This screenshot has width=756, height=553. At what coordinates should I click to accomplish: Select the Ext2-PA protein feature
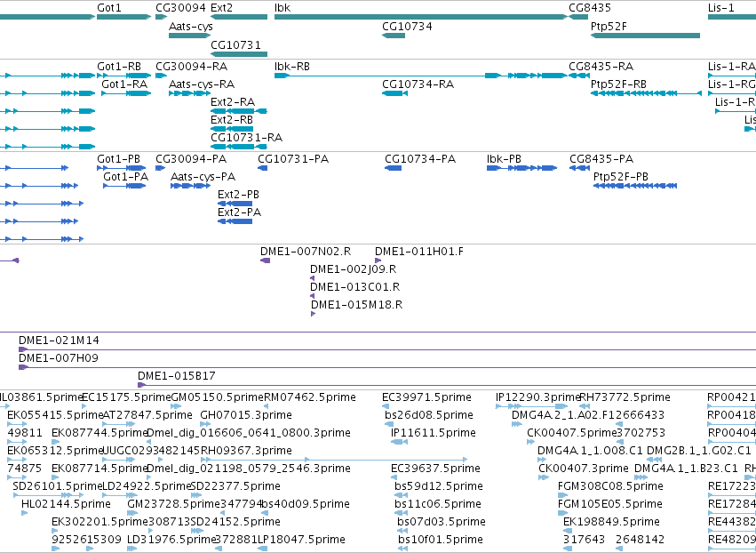point(235,221)
